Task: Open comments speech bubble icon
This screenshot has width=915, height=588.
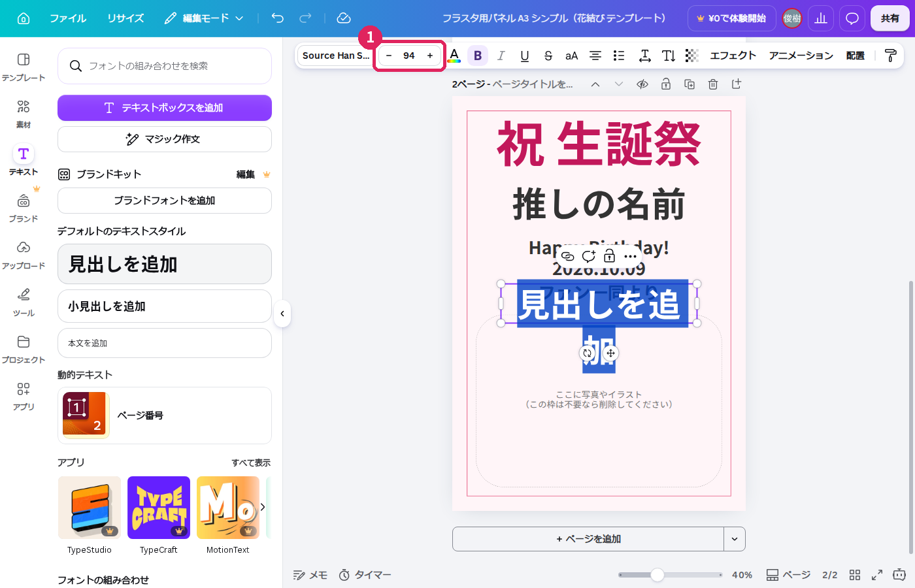Action: point(852,18)
